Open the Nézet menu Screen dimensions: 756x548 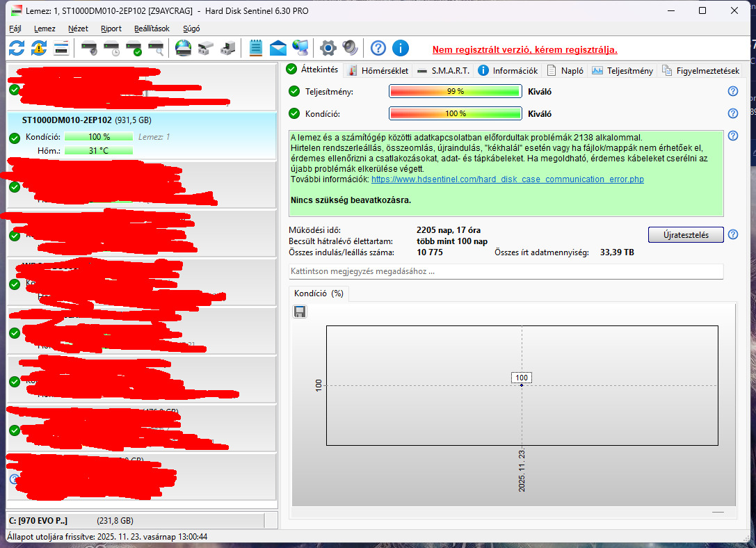click(78, 29)
